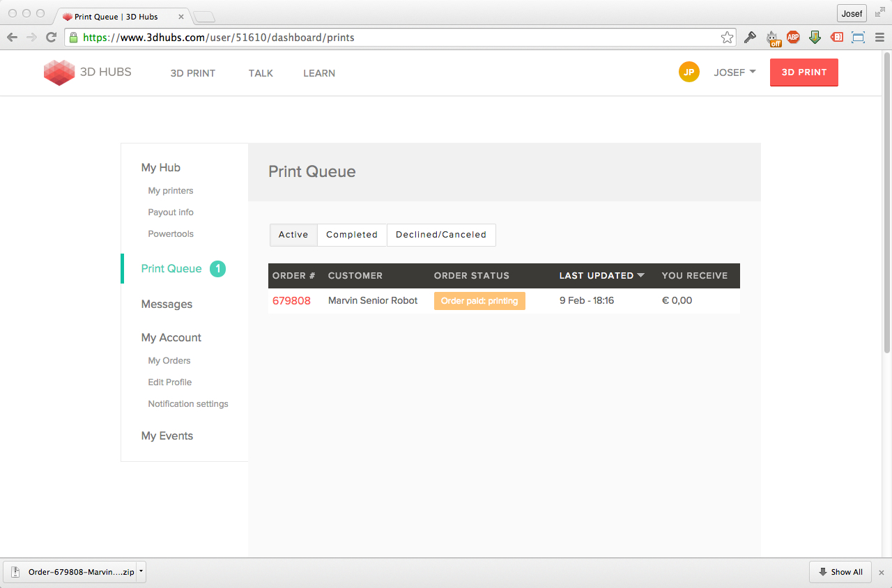
Task: Open Powertools page
Action: click(x=171, y=234)
